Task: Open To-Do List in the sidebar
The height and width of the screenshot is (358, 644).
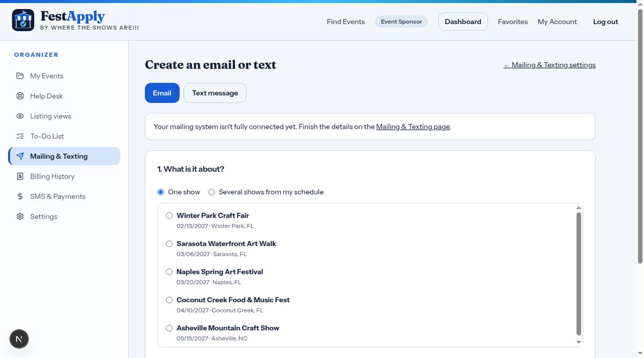Action: 64,136
